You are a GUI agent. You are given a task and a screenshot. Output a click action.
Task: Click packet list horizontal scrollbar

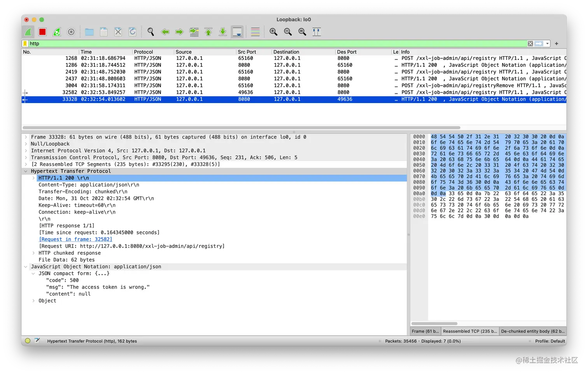[241, 128]
